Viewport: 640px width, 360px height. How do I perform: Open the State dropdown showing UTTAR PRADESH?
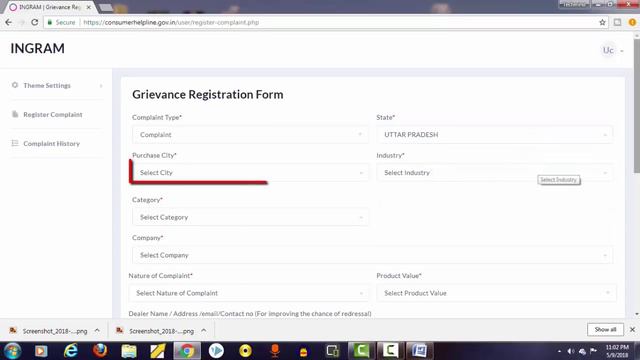494,135
